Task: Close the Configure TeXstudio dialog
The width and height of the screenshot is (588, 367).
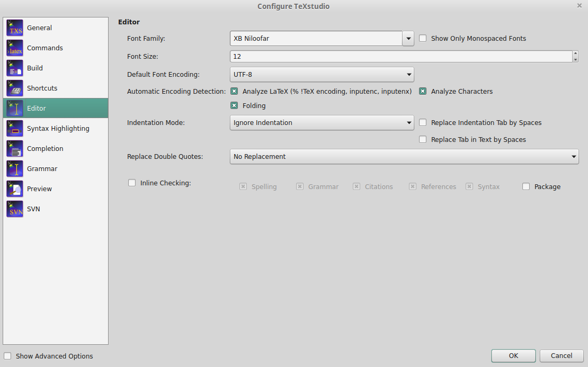Action: click(x=580, y=6)
